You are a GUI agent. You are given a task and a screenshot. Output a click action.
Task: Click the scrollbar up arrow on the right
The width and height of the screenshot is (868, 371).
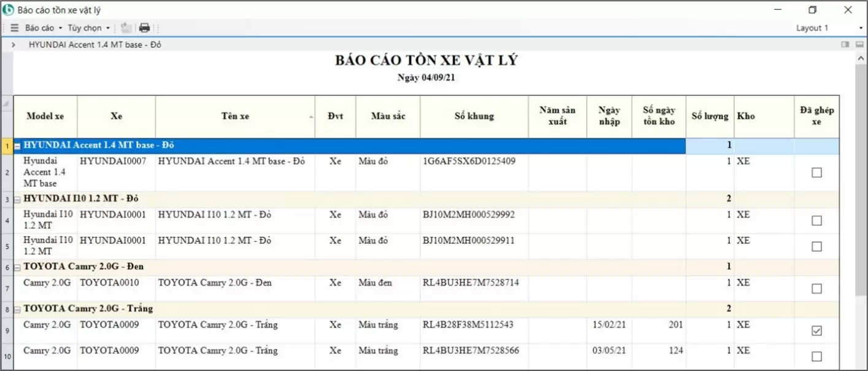click(x=861, y=57)
